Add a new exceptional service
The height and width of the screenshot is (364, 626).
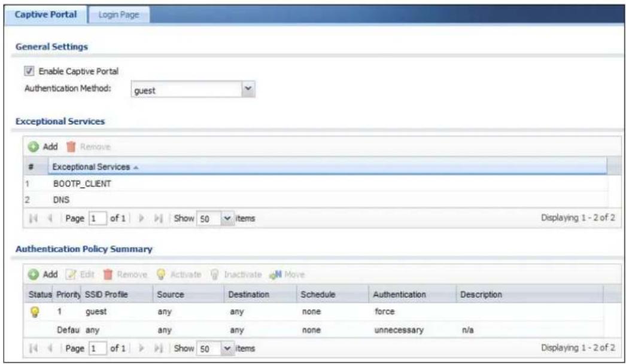pos(43,146)
